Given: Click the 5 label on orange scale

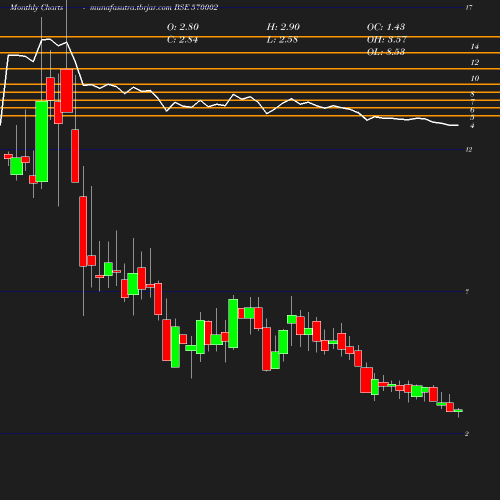Looking at the screenshot, I should tap(472, 117).
